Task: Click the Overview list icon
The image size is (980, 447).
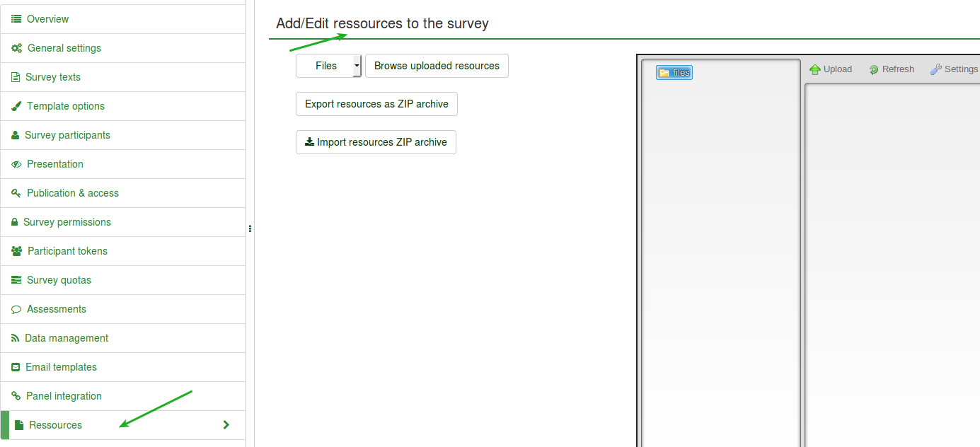Action: (x=16, y=19)
